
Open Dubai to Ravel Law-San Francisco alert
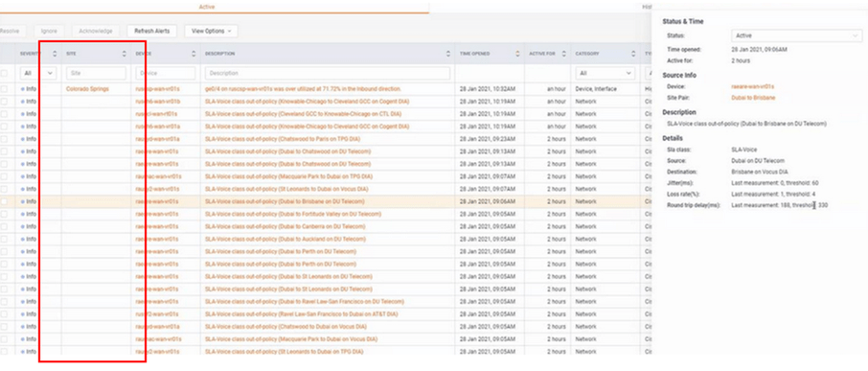[x=305, y=301]
